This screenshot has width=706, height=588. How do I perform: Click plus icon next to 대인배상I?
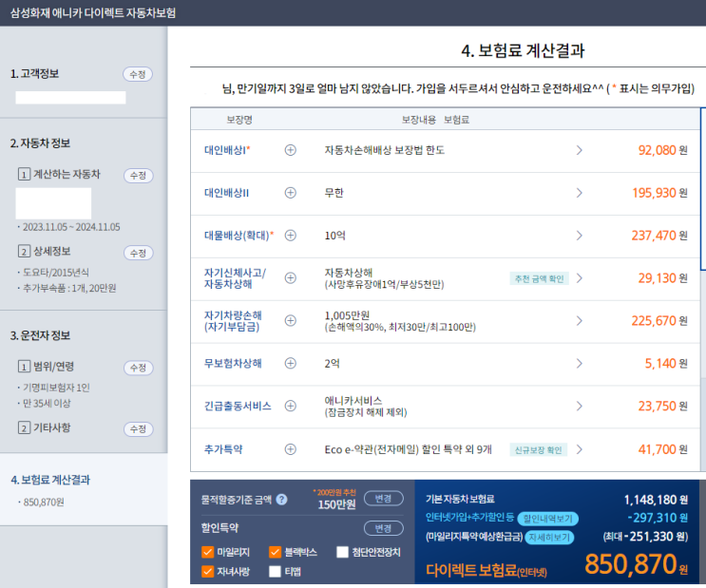[x=291, y=150]
